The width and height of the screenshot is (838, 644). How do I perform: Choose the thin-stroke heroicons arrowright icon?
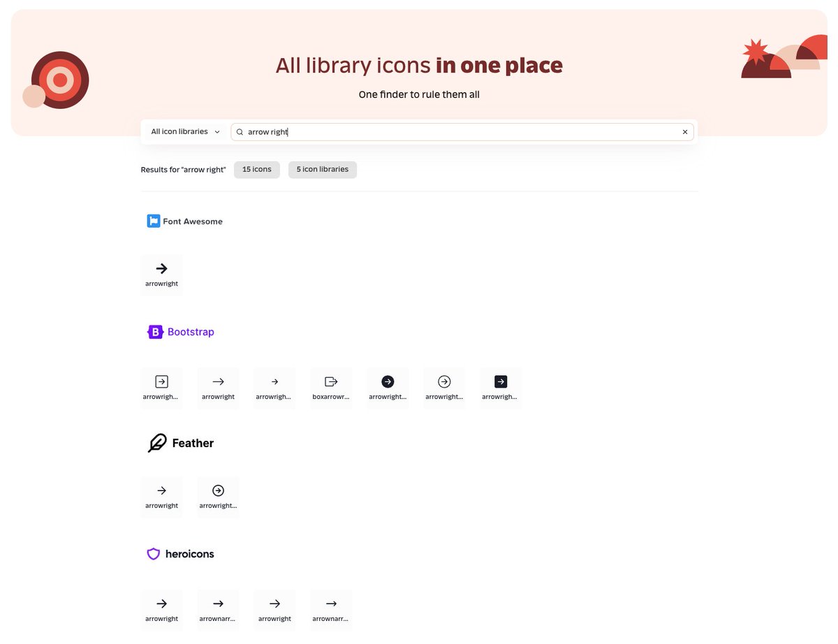[x=274, y=610]
